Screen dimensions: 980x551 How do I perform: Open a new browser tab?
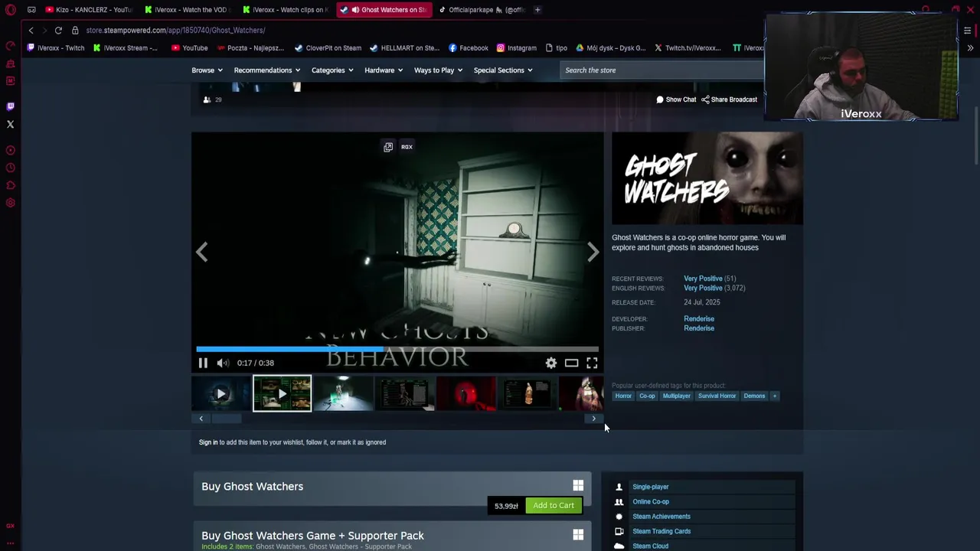click(x=537, y=10)
